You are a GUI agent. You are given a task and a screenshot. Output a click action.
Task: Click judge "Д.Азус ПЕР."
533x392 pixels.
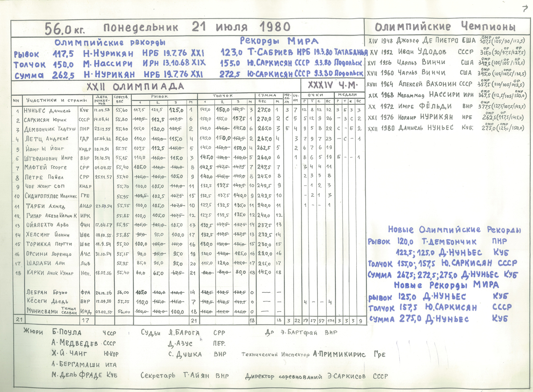coord(197,344)
